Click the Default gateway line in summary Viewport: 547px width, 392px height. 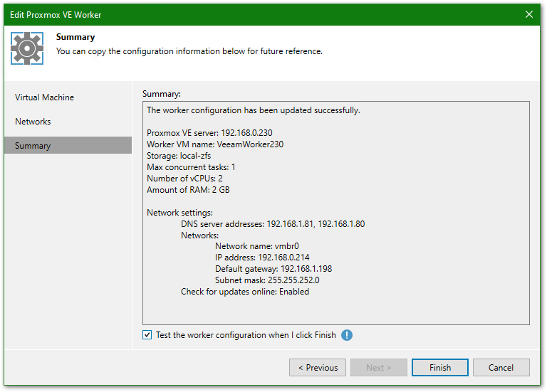[273, 269]
